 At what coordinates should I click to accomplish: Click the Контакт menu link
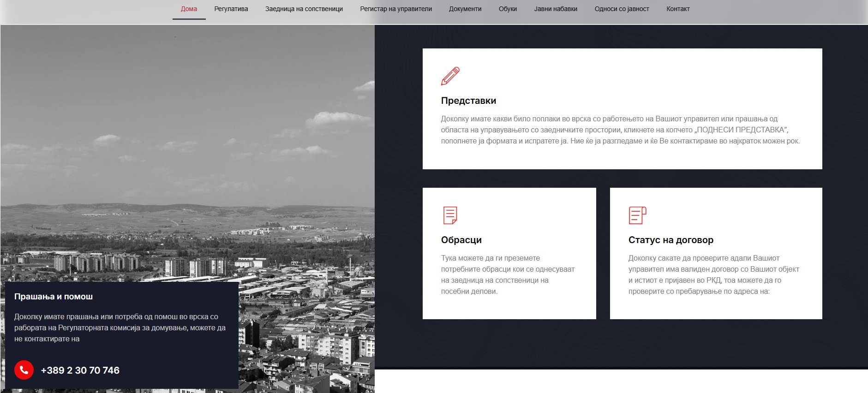[x=678, y=9]
